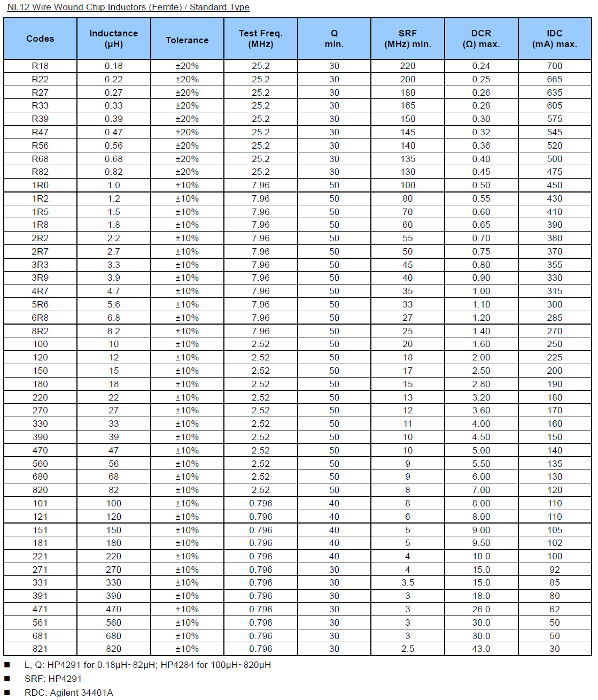Viewport: 598px width, 700px height.
Task: Click code cell 'R47'
Action: 40,132
